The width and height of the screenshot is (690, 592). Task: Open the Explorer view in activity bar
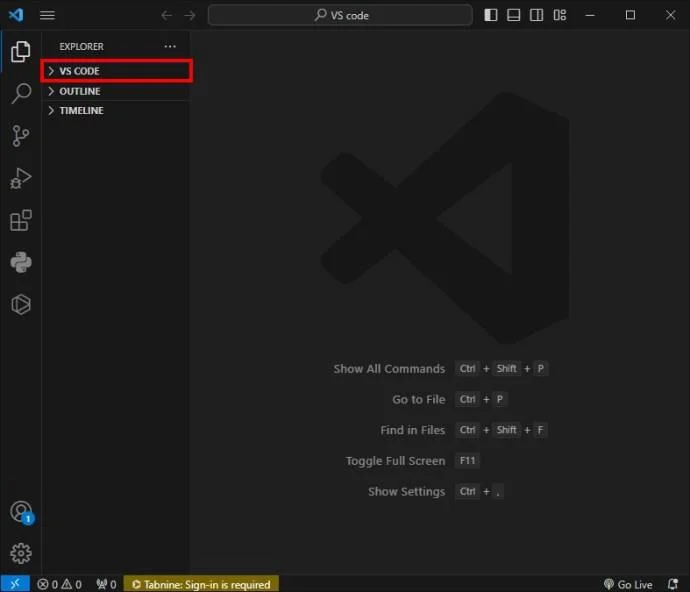pyautogui.click(x=21, y=51)
